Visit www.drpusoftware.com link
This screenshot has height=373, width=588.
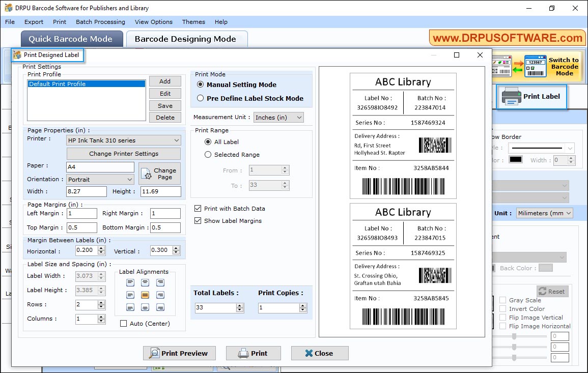click(507, 38)
